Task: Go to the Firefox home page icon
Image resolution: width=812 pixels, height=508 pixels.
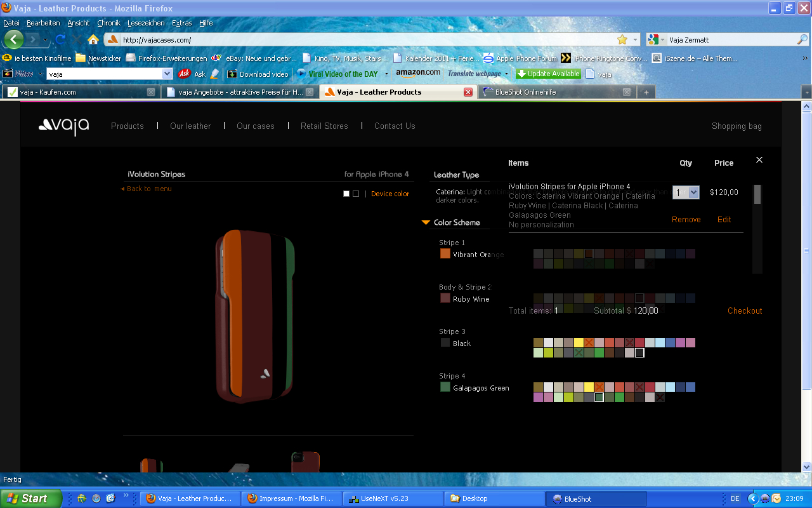Action: 93,39
